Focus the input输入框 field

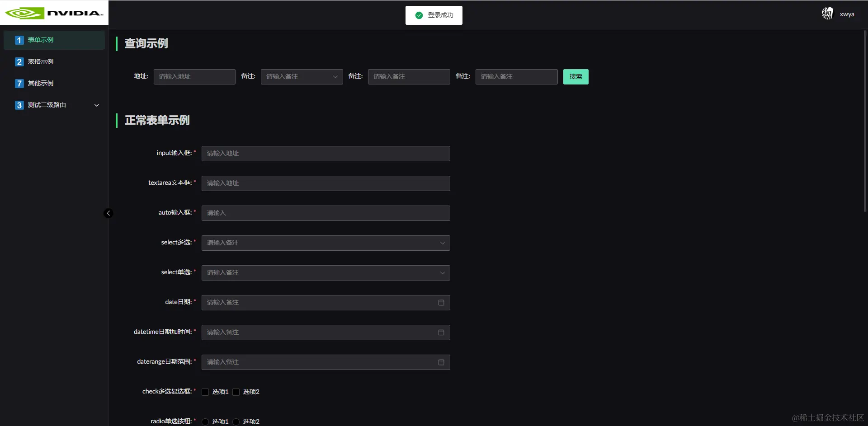(325, 154)
